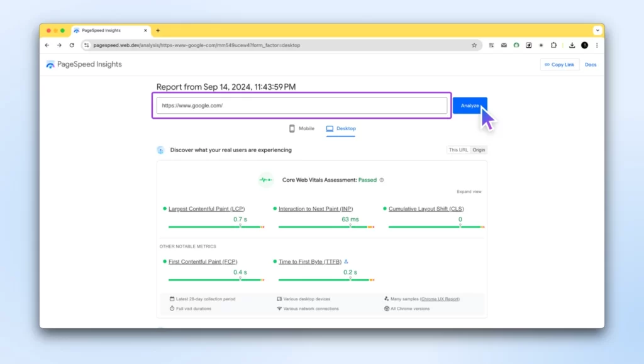644x364 pixels.
Task: Click the INP value '63 ms'
Action: pyautogui.click(x=350, y=219)
